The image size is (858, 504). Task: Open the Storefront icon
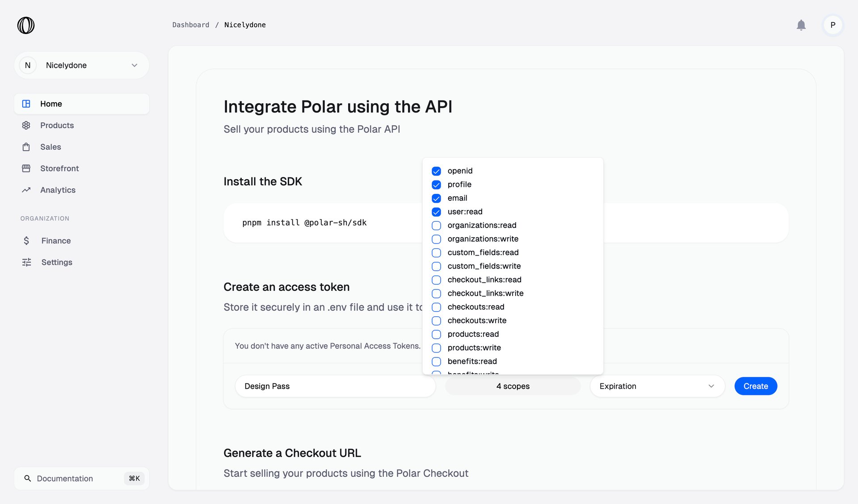(26, 168)
